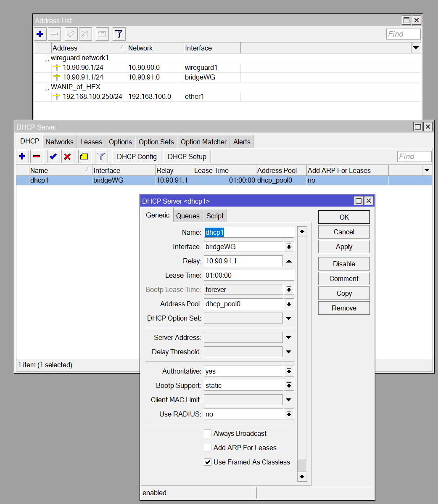
Task: Open column selector dropdown in Address List
Action: (416, 48)
